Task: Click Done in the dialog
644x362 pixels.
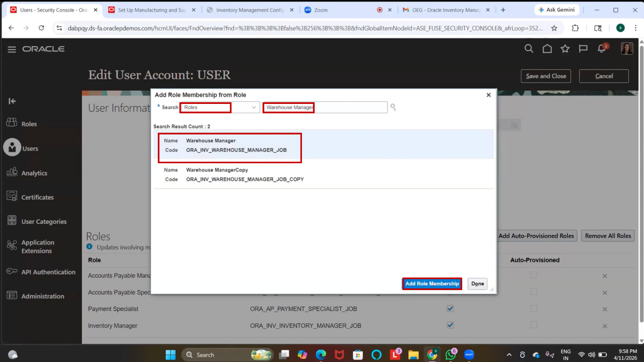Action: click(x=477, y=284)
